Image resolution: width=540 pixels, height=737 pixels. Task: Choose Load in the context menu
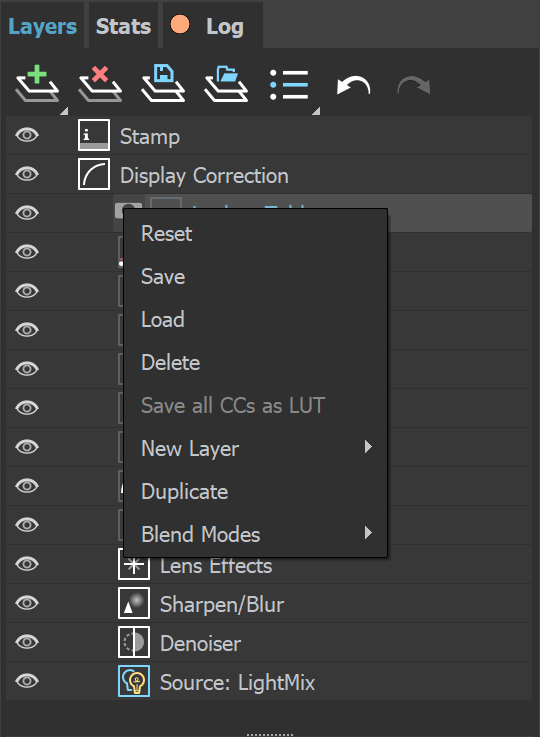[255, 320]
